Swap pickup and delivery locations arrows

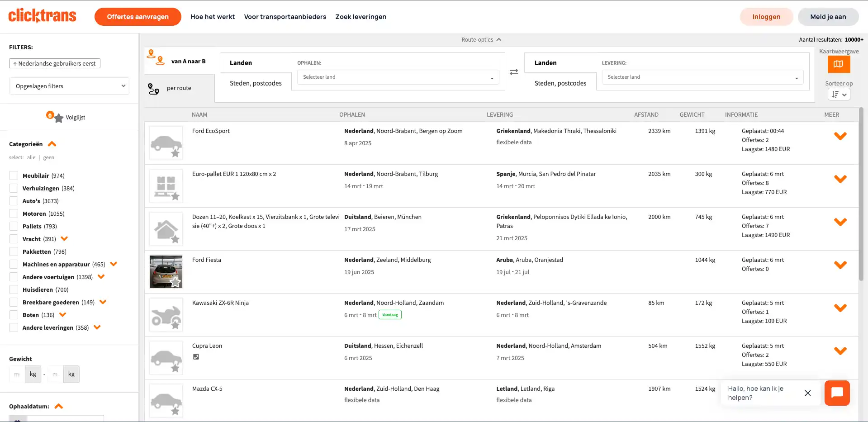pos(514,72)
